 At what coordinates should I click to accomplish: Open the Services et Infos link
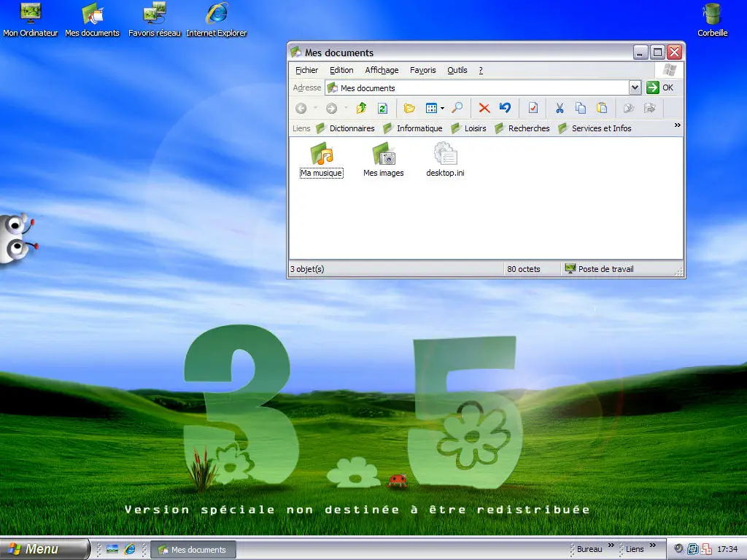pyautogui.click(x=595, y=128)
